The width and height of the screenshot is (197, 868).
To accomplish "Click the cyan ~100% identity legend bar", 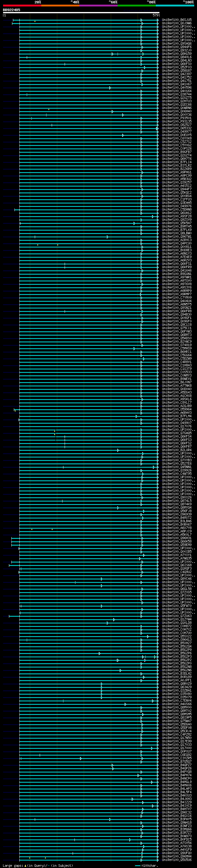I will click(175, 6).
